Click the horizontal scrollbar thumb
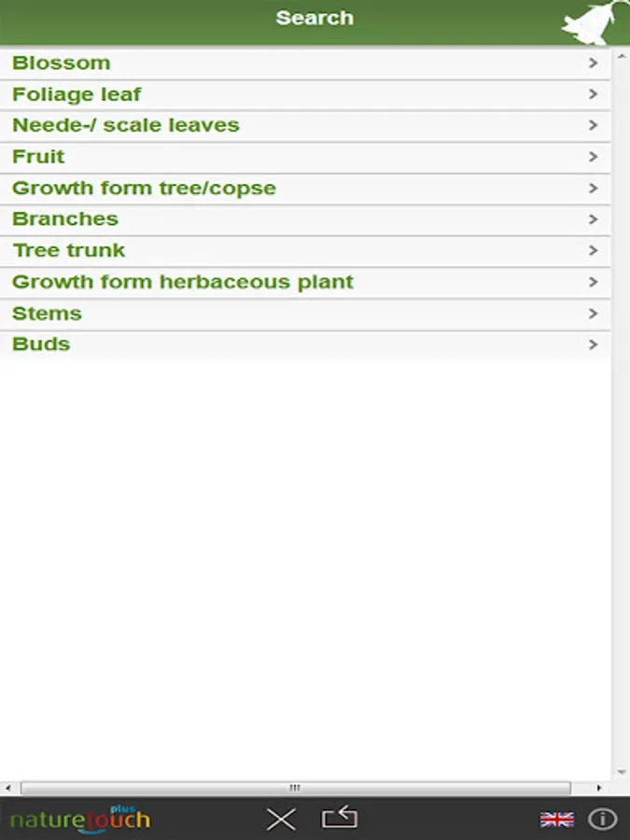The height and width of the screenshot is (840, 630). point(295,788)
